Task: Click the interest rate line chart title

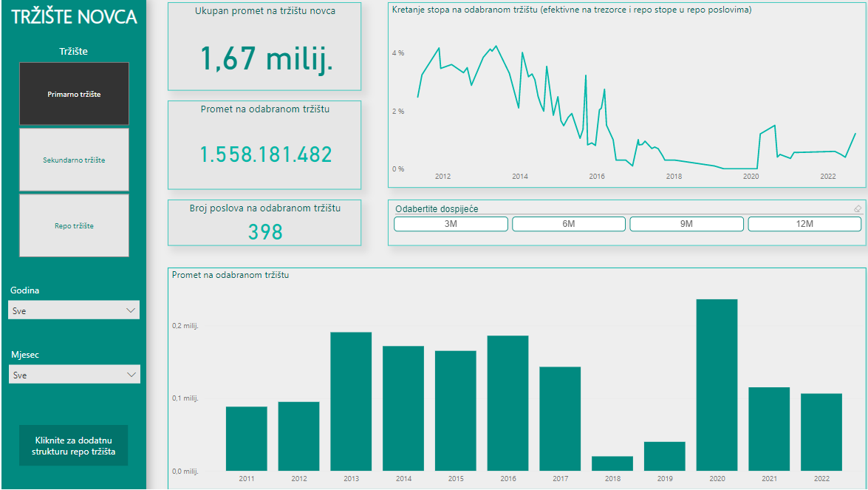Action: click(x=573, y=10)
